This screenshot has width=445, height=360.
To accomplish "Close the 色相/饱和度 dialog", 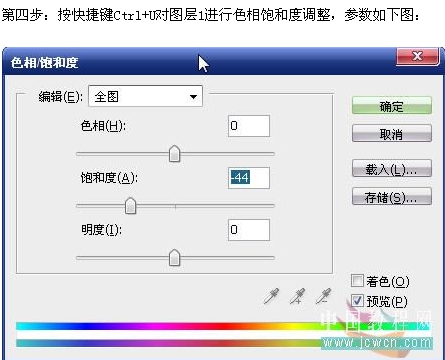I will coord(417,57).
